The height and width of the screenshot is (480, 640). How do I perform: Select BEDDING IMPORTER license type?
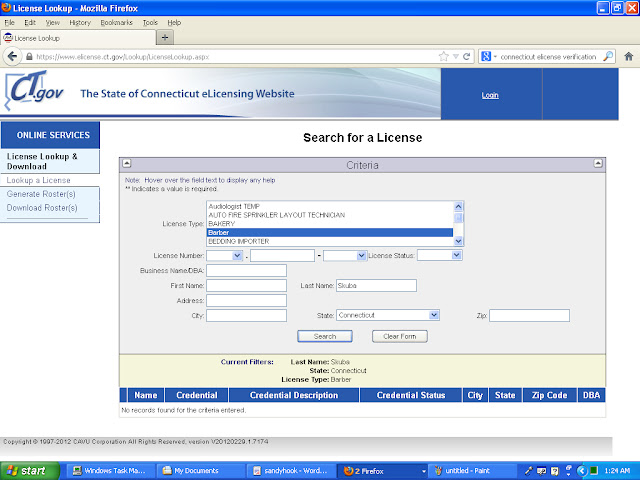[x=330, y=241]
